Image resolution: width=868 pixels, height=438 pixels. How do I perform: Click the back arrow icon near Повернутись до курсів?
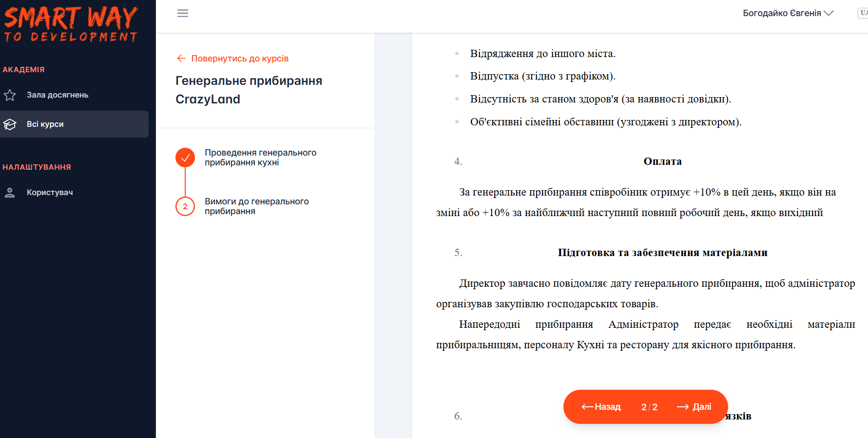pyautogui.click(x=181, y=59)
